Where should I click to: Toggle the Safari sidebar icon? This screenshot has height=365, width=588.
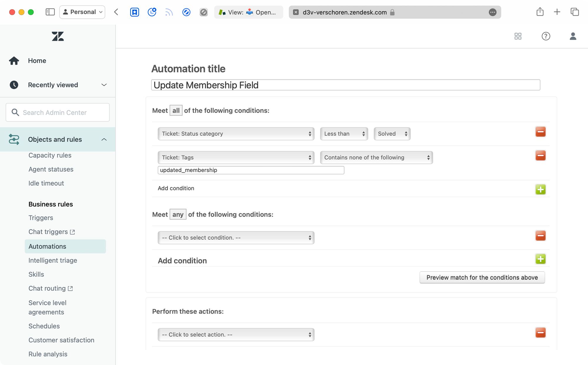pyautogui.click(x=50, y=12)
